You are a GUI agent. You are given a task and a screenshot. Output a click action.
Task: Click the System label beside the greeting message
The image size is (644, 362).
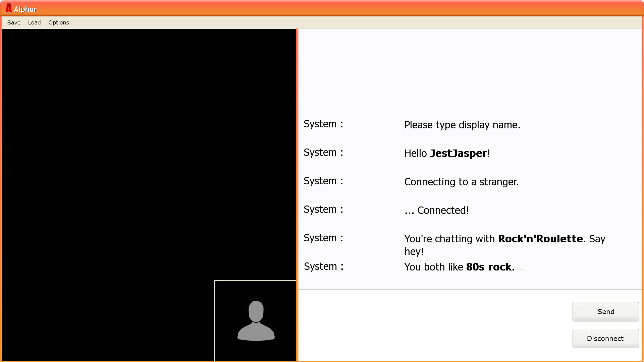click(323, 153)
